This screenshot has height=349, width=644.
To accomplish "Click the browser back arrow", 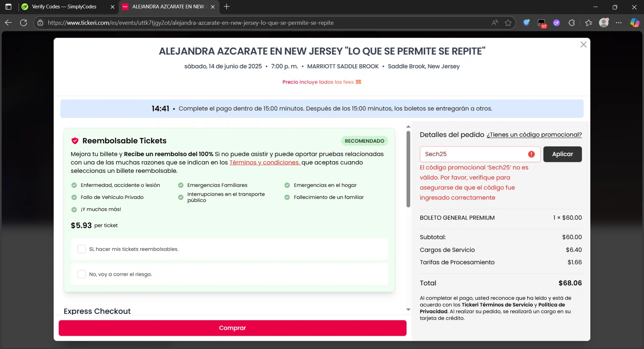I will coord(8,23).
